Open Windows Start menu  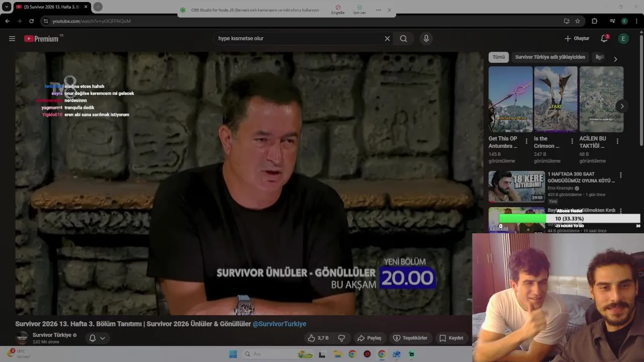233,354
